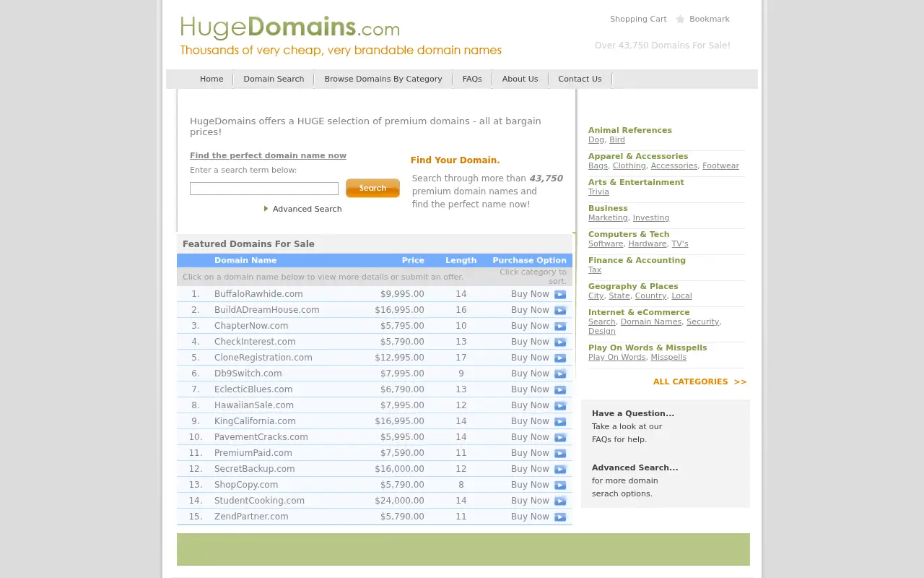Open the Dog category link
The width and height of the screenshot is (924, 578).
tap(596, 140)
